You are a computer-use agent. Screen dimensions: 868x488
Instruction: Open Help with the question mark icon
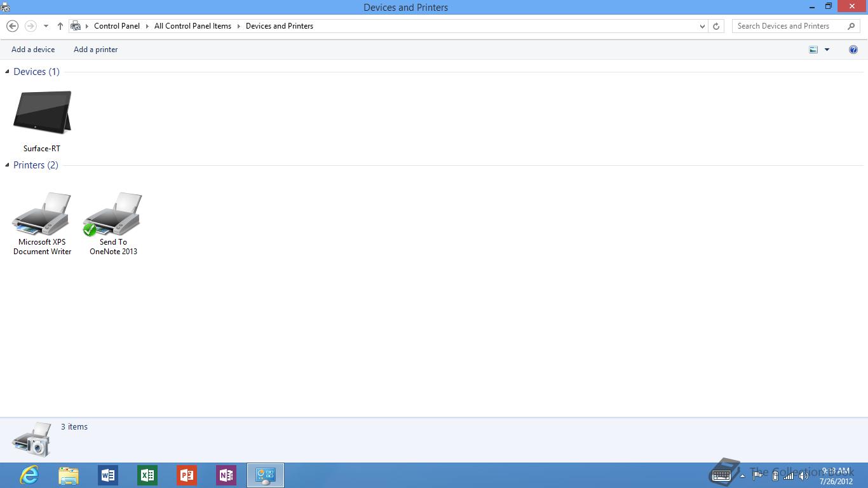coord(853,50)
